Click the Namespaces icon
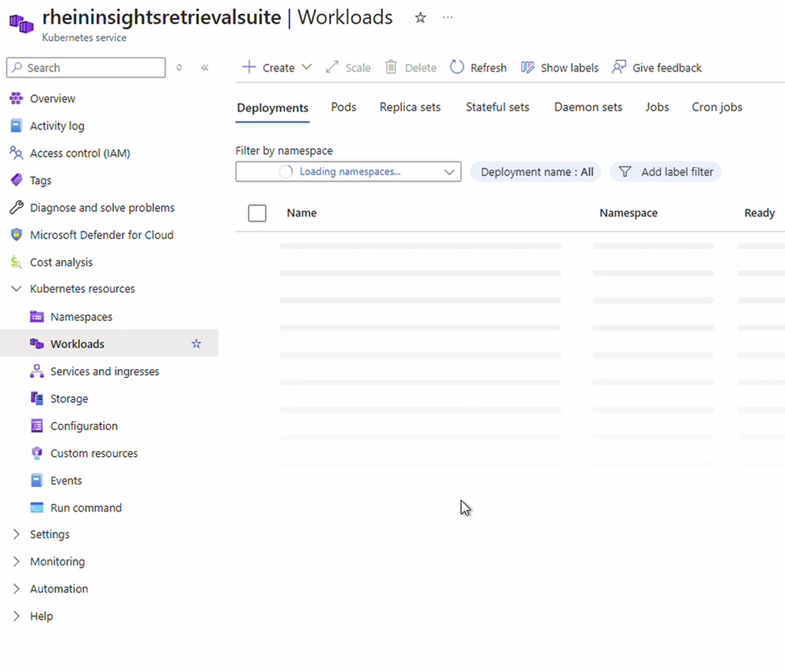 [x=37, y=317]
